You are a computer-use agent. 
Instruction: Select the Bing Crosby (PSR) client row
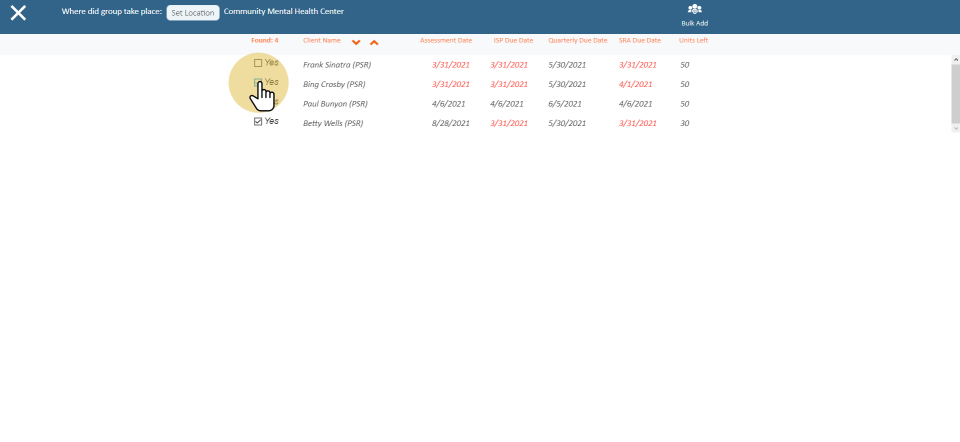334,85
